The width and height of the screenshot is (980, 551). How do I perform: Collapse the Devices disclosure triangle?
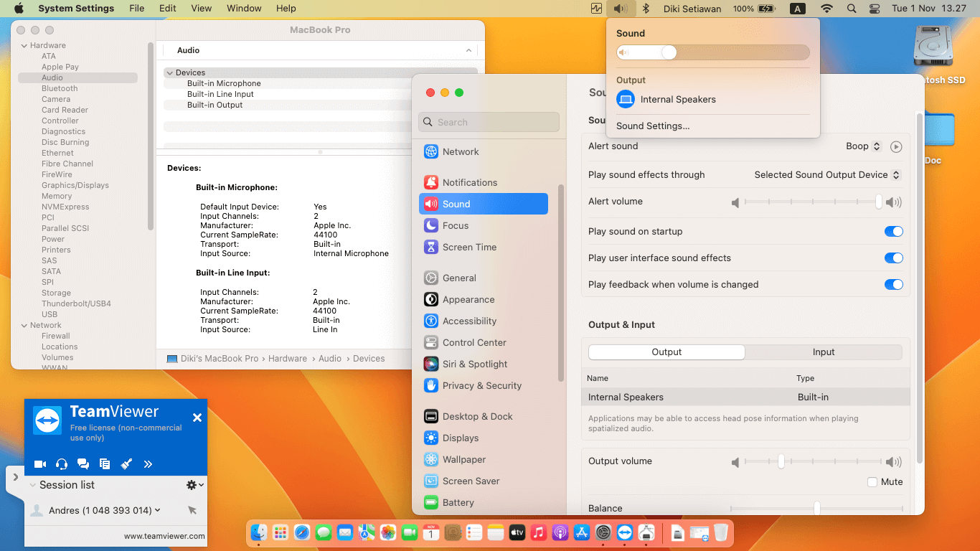tap(170, 72)
